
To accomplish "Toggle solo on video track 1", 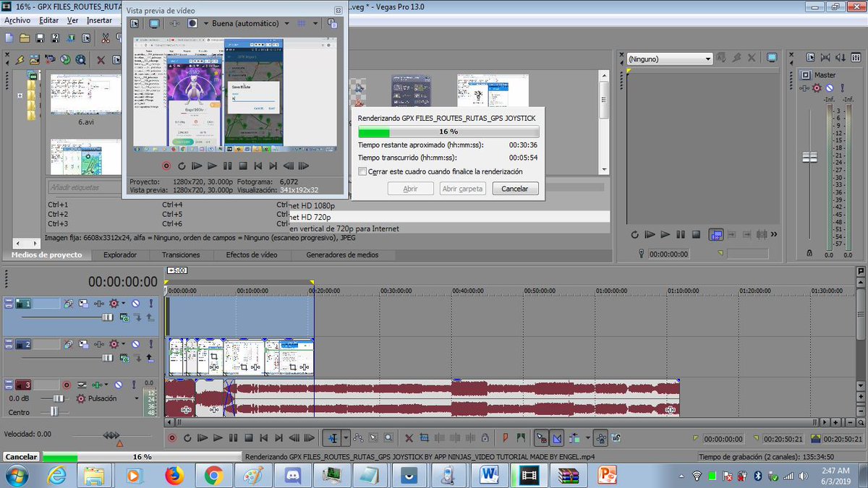I will [150, 304].
